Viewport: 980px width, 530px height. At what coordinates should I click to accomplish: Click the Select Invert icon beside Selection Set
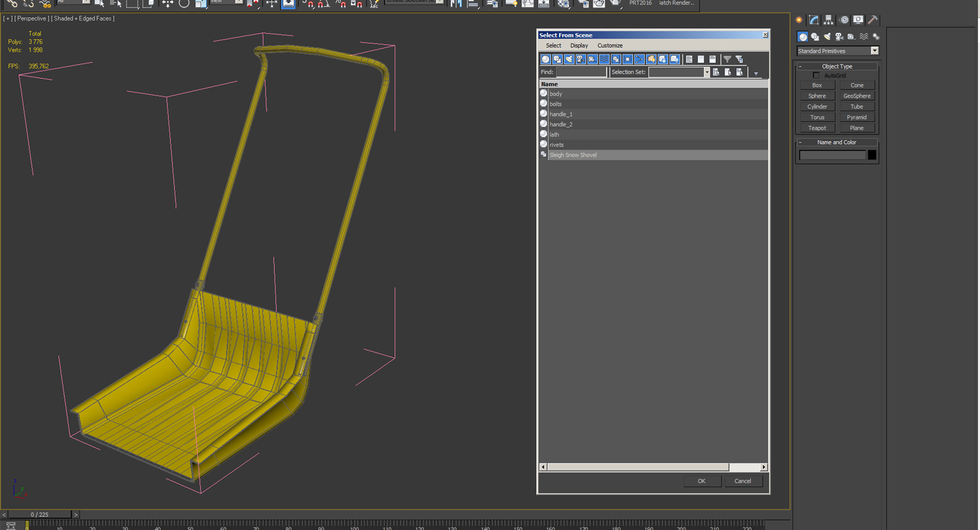click(740, 72)
